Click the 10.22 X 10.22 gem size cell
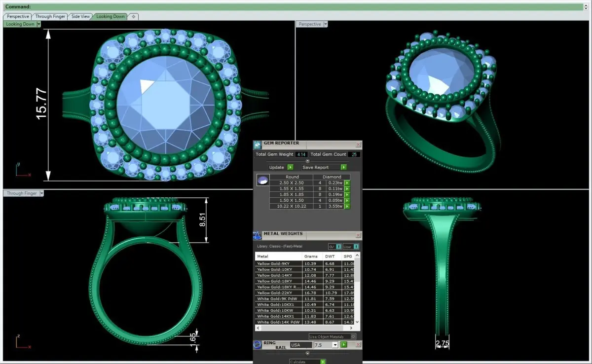Image resolution: width=592 pixels, height=364 pixels. pyautogui.click(x=292, y=206)
